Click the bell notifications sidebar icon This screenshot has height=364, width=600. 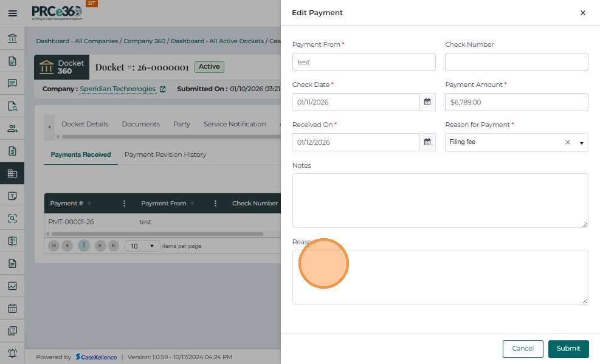[12, 353]
